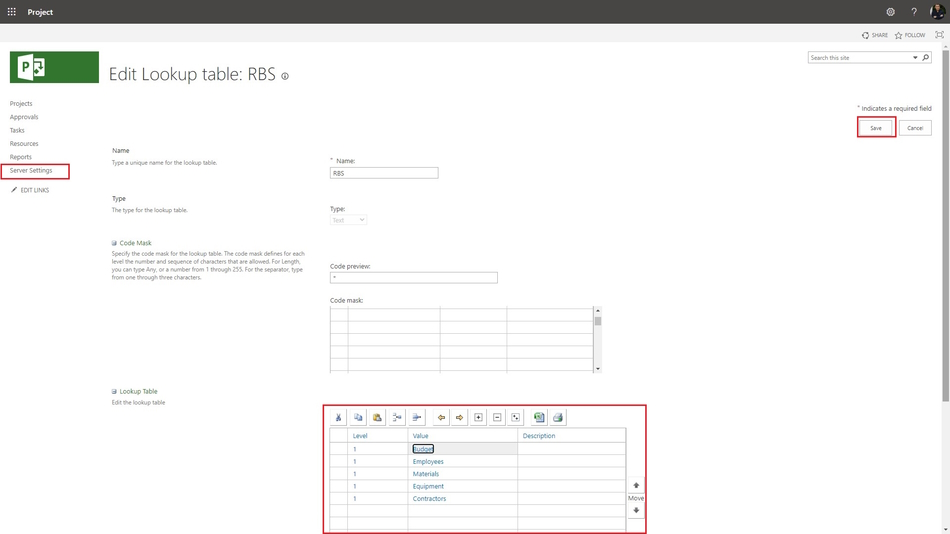This screenshot has height=534, width=950.
Task: Click the Project title in the top bar
Action: [40, 12]
